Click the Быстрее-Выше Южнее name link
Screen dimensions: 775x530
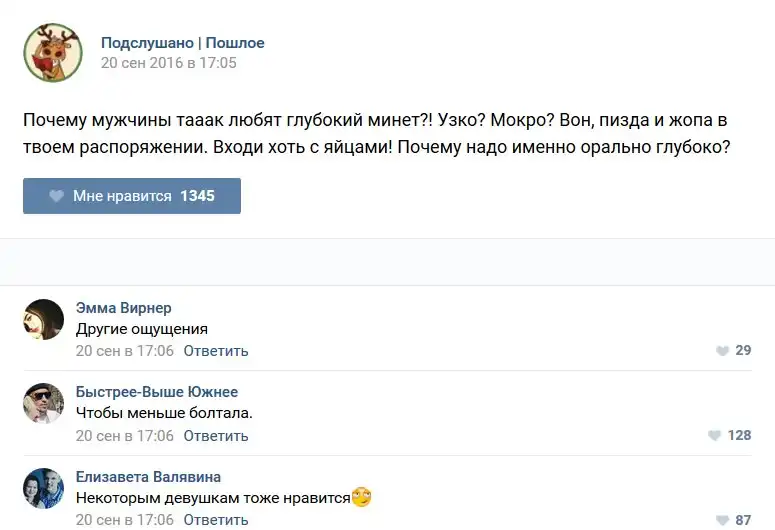pos(157,392)
